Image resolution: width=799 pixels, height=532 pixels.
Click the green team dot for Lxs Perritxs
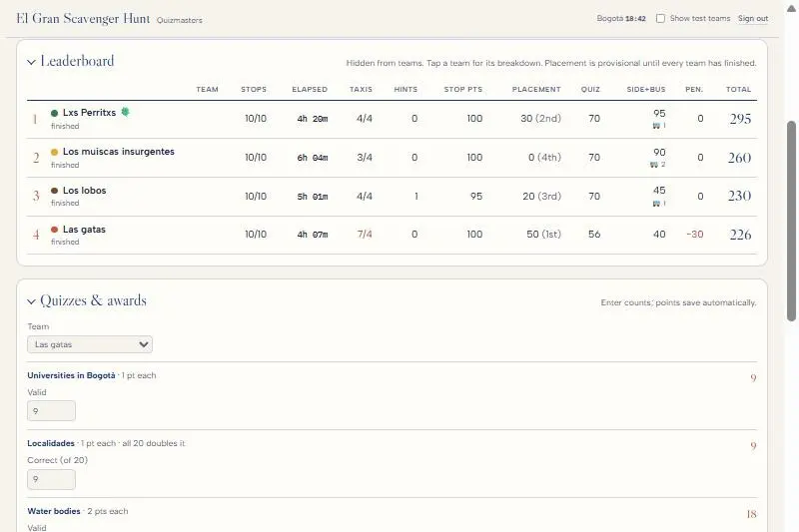[x=55, y=113]
